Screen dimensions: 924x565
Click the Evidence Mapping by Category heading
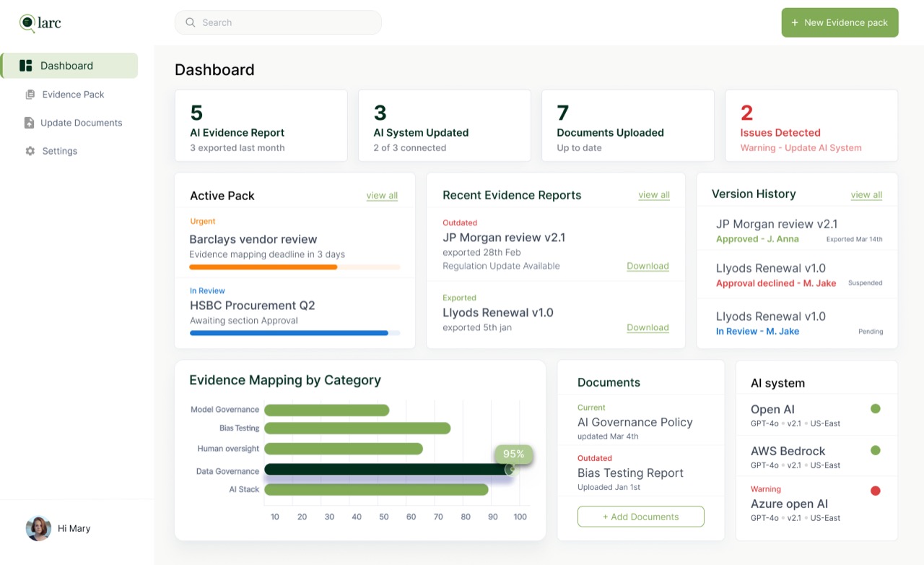coord(285,381)
